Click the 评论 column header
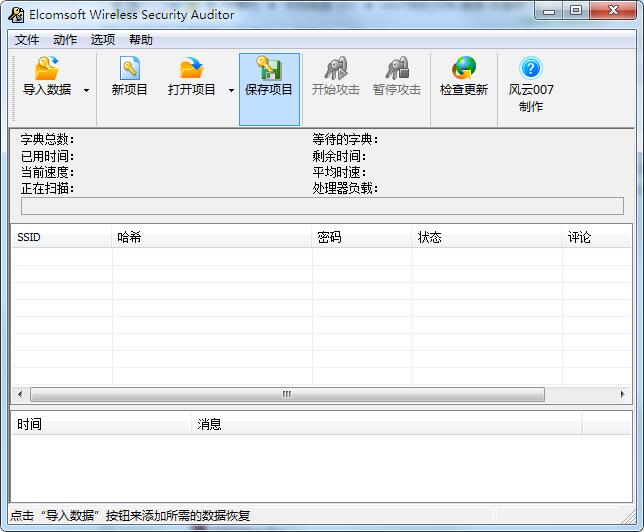 click(x=596, y=237)
